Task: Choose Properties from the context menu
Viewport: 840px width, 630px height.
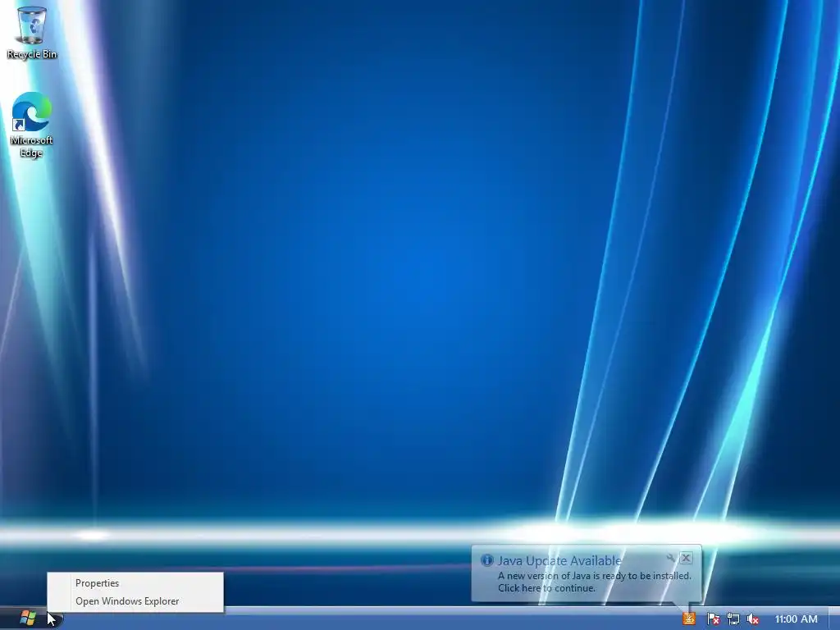Action: [135, 583]
